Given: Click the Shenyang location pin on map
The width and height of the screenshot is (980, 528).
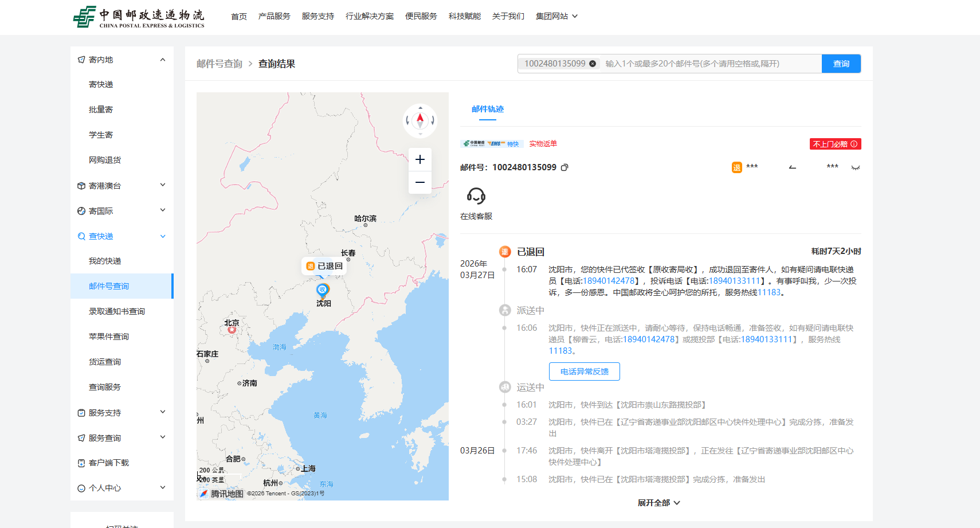Looking at the screenshot, I should [x=323, y=290].
